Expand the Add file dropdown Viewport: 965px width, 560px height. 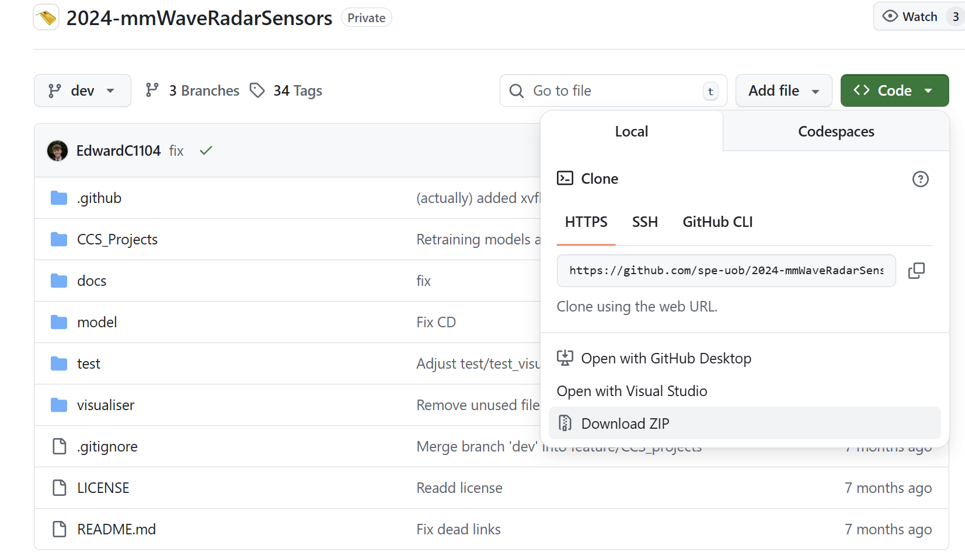(x=783, y=90)
